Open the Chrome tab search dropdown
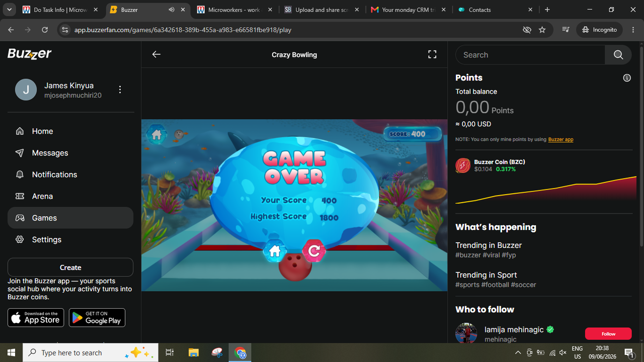This screenshot has height=362, width=644. (9, 10)
